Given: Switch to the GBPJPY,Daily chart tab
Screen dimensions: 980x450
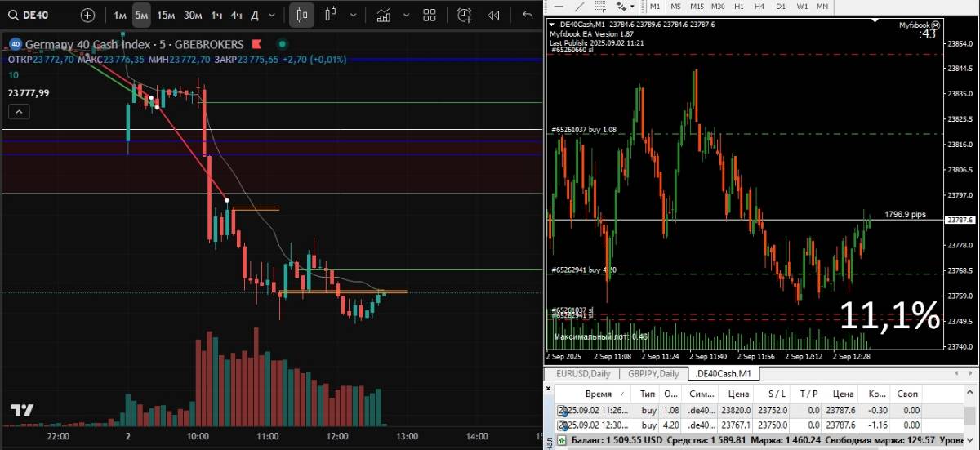Looking at the screenshot, I should pos(653,374).
